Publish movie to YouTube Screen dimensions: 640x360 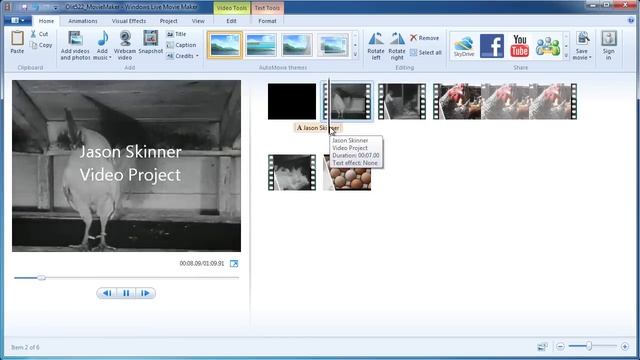[520, 46]
